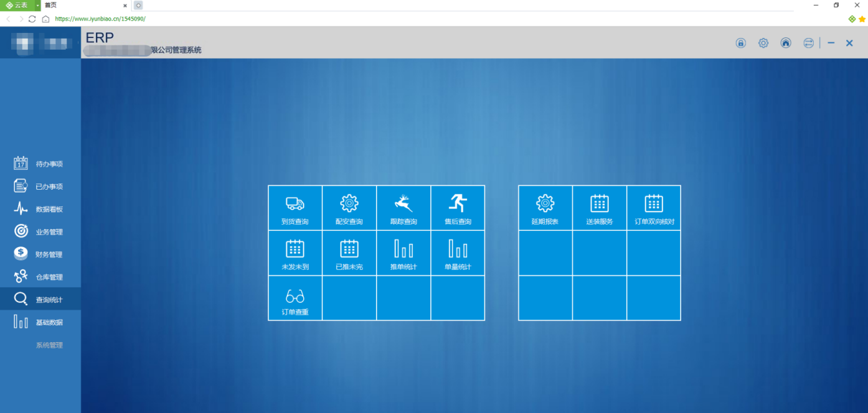Click the lock icon in ERP header

[741, 43]
